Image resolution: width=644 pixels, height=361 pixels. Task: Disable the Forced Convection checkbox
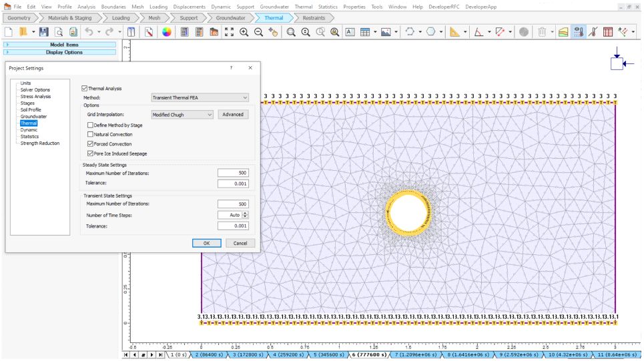(91, 144)
